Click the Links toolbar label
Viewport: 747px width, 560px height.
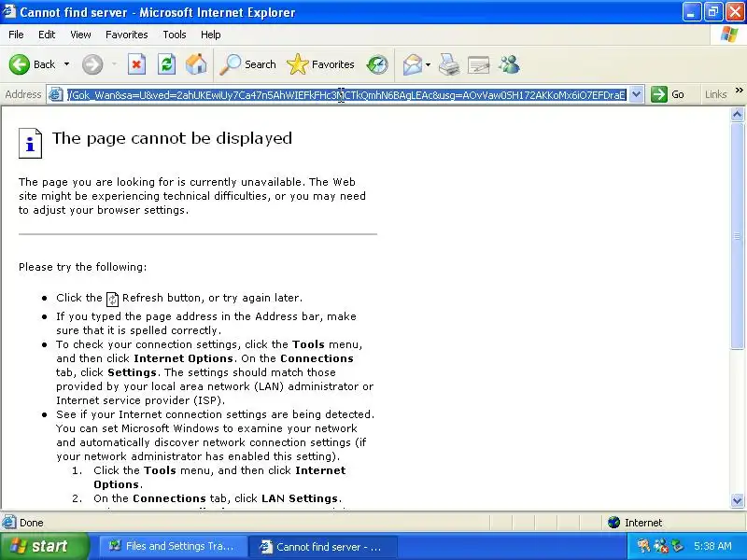715,94
